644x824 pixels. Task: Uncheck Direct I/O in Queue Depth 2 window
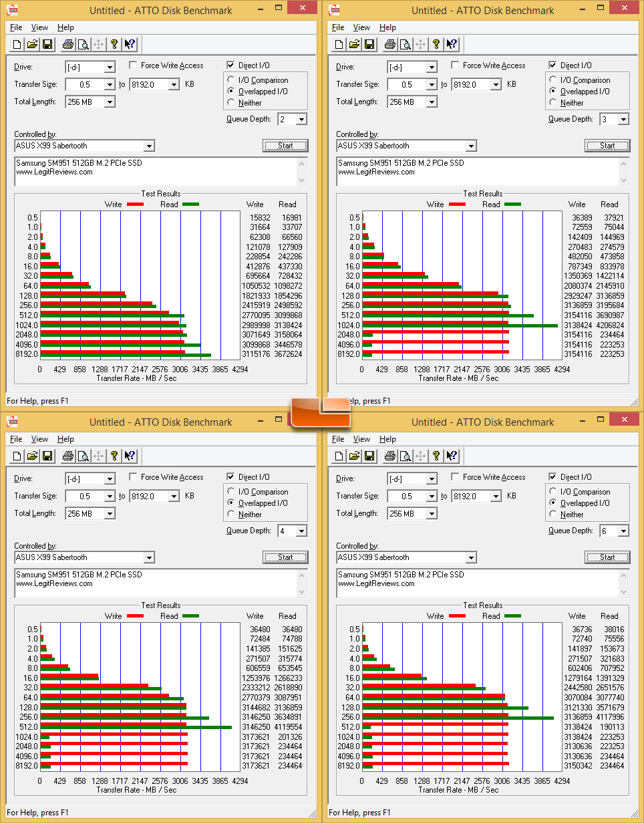tap(230, 65)
